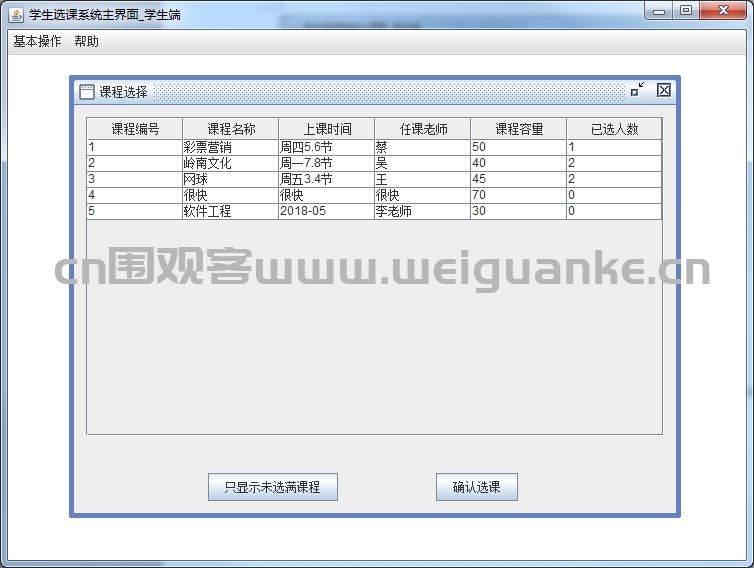Click the 课程选择 internal frame icon
Viewport: 754px width, 568px height.
click(x=87, y=92)
